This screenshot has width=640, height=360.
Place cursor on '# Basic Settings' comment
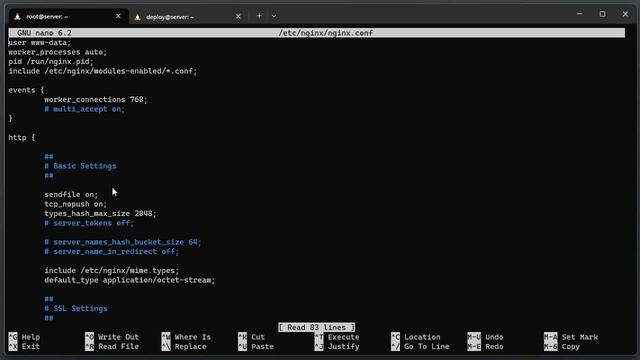(80, 166)
